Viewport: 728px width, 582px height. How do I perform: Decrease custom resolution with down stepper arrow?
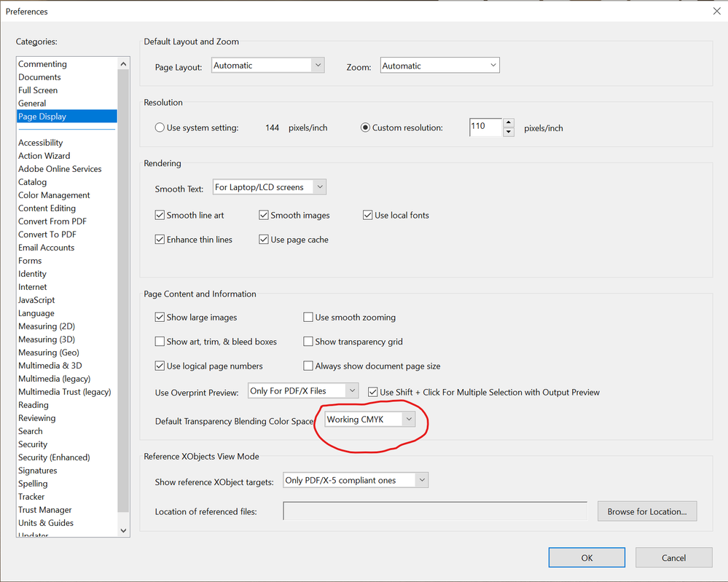[509, 132]
